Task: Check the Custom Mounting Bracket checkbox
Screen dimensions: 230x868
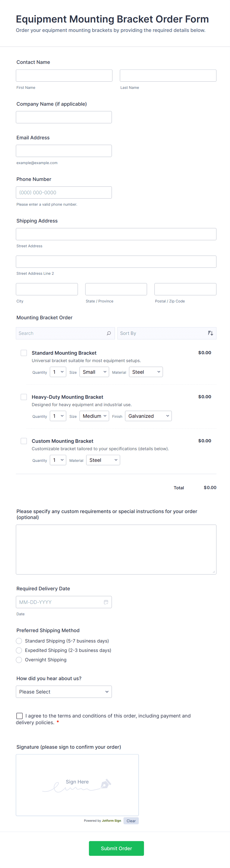Action: [24, 441]
